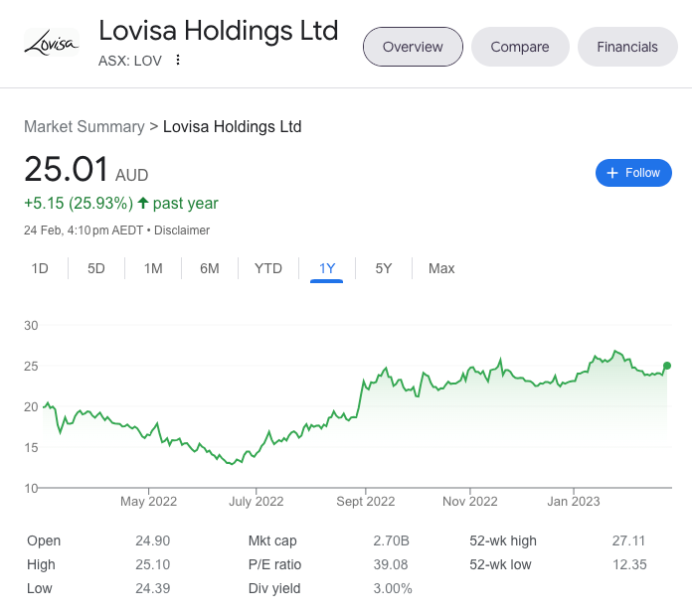
Task: Switch chart to 6M range
Action: pos(210,268)
